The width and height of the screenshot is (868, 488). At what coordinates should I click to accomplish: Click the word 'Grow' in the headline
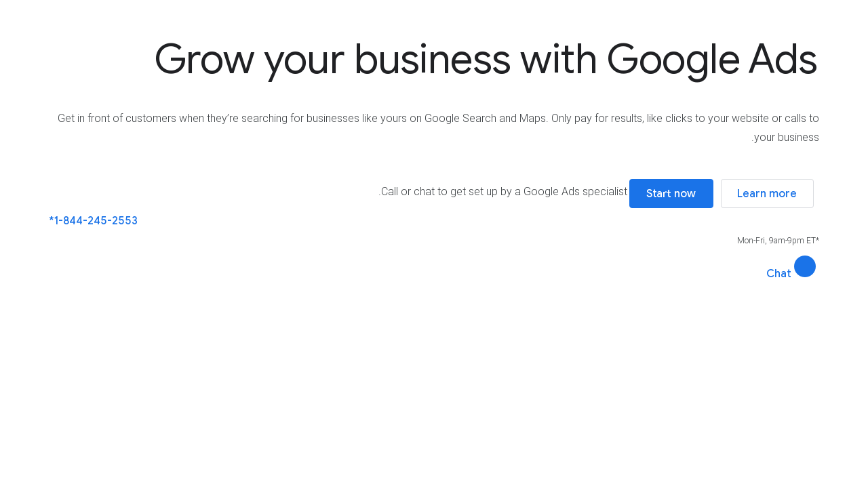(x=205, y=59)
